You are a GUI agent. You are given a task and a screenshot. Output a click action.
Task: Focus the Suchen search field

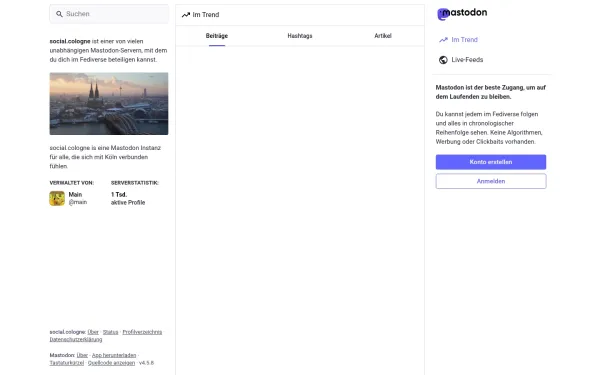109,14
